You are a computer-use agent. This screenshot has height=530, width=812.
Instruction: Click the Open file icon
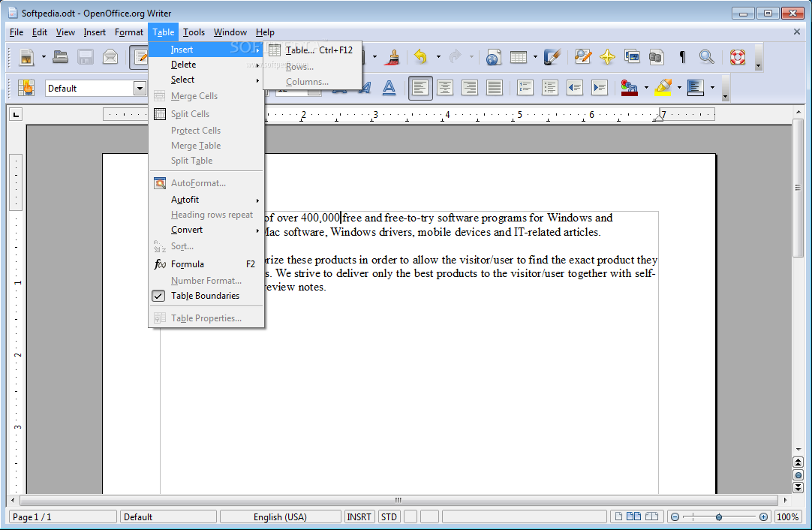coord(61,57)
